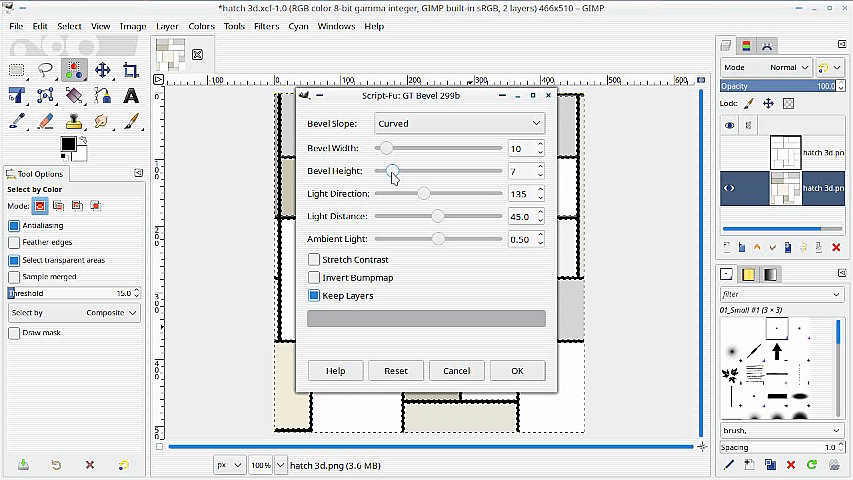The image size is (853, 480).
Task: Select the Smudge tool
Action: coord(102,121)
